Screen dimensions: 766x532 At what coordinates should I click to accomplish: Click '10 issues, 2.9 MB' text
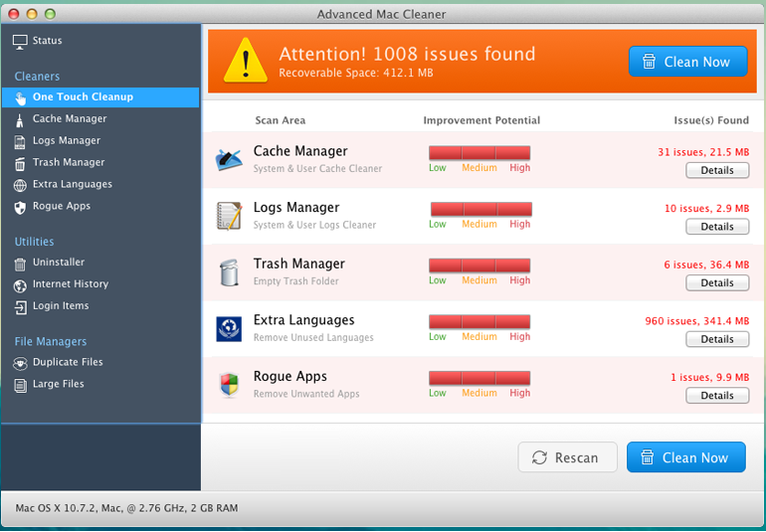pos(706,209)
